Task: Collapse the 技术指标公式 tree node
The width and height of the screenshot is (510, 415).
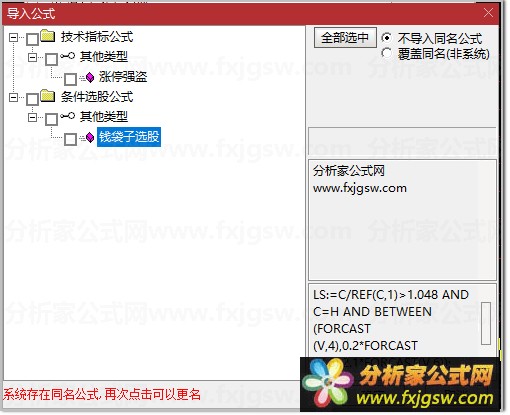Action: pos(13,37)
